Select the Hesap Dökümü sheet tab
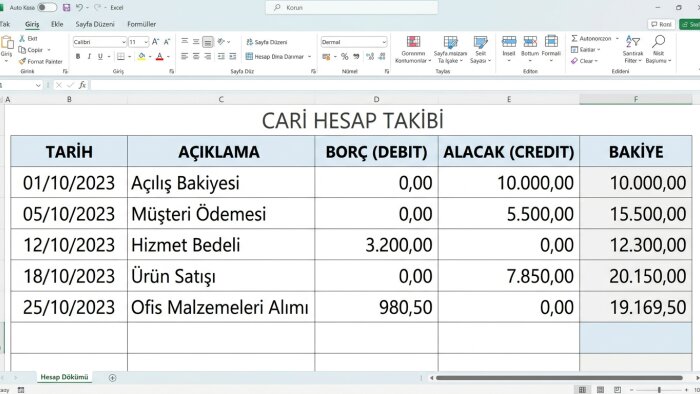The width and height of the screenshot is (700, 394). 64,377
